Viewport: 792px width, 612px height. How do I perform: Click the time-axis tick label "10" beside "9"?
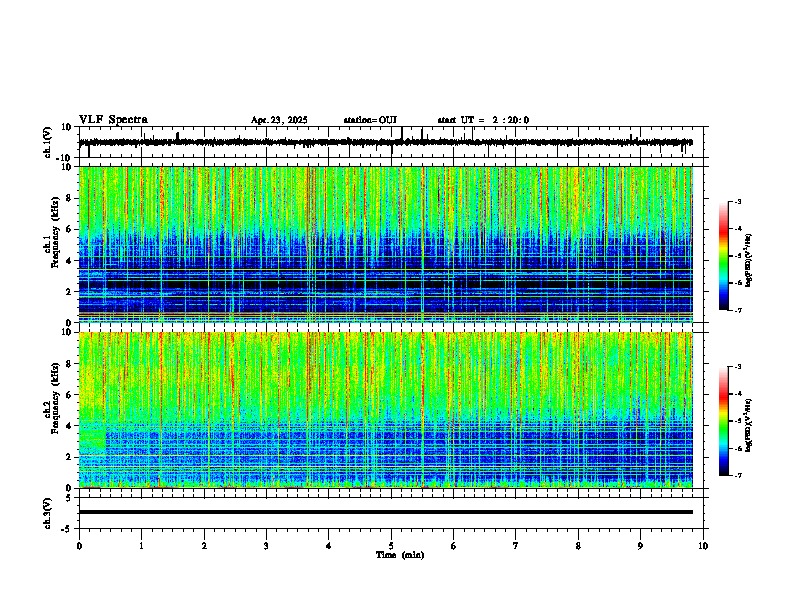[x=703, y=546]
